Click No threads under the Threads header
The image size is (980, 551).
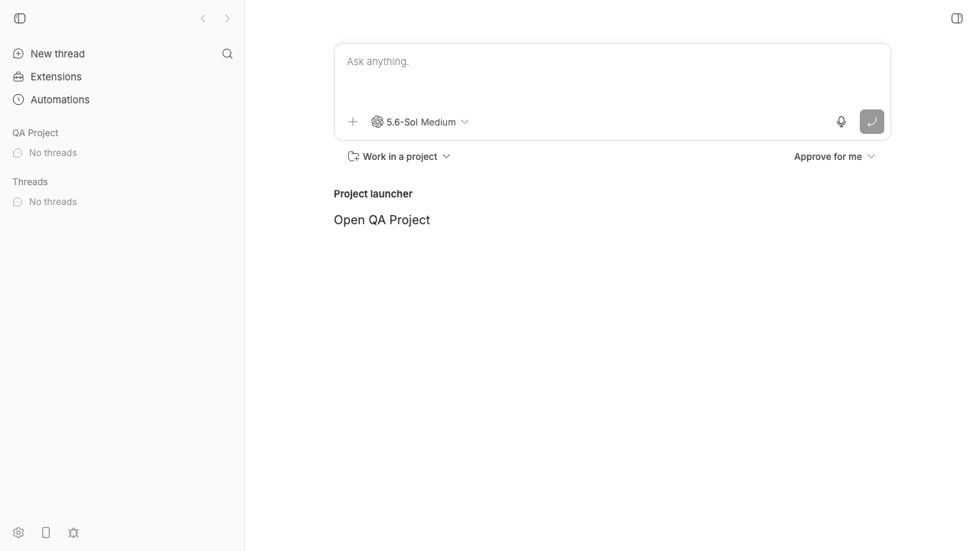45,202
